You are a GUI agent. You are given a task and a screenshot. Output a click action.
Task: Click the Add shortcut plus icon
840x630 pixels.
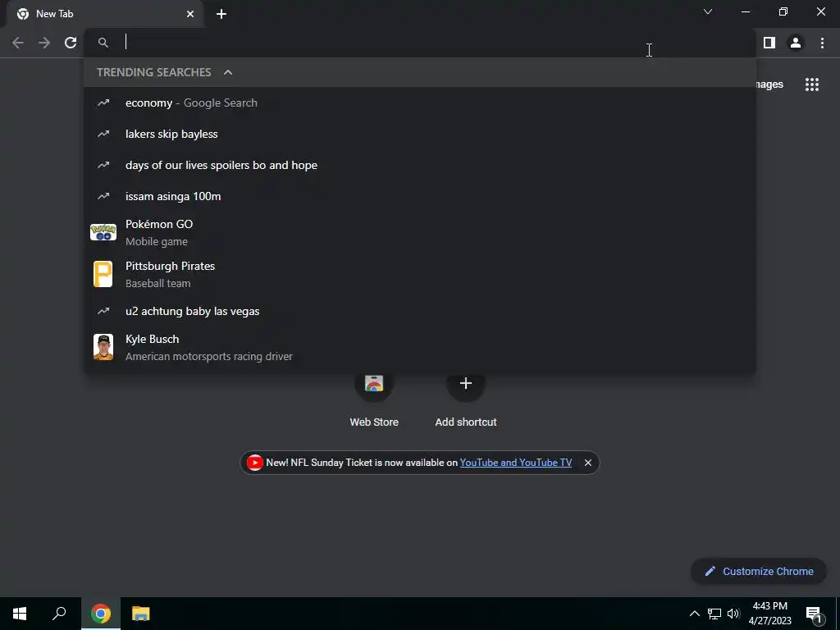466,383
